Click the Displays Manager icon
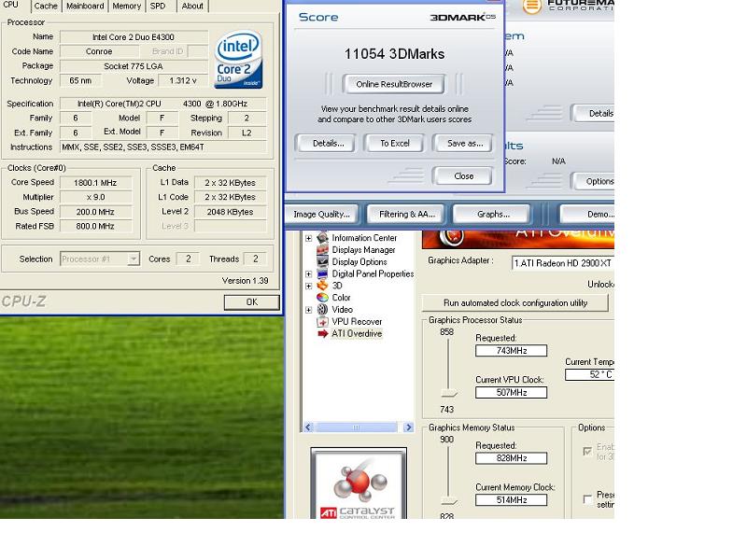Screen dimensions: 747x560 click(322, 249)
